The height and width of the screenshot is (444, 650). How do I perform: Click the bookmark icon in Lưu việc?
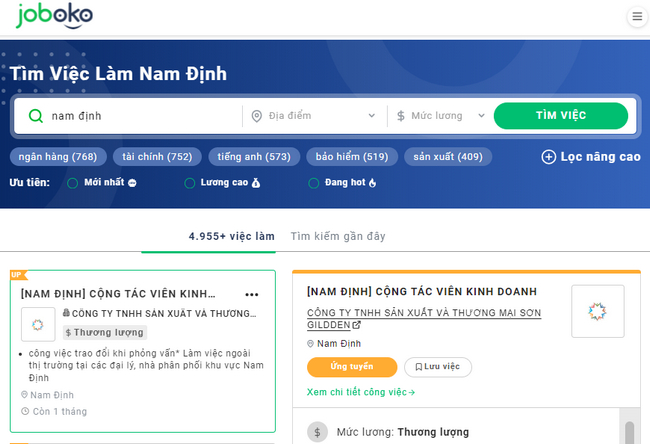click(418, 367)
